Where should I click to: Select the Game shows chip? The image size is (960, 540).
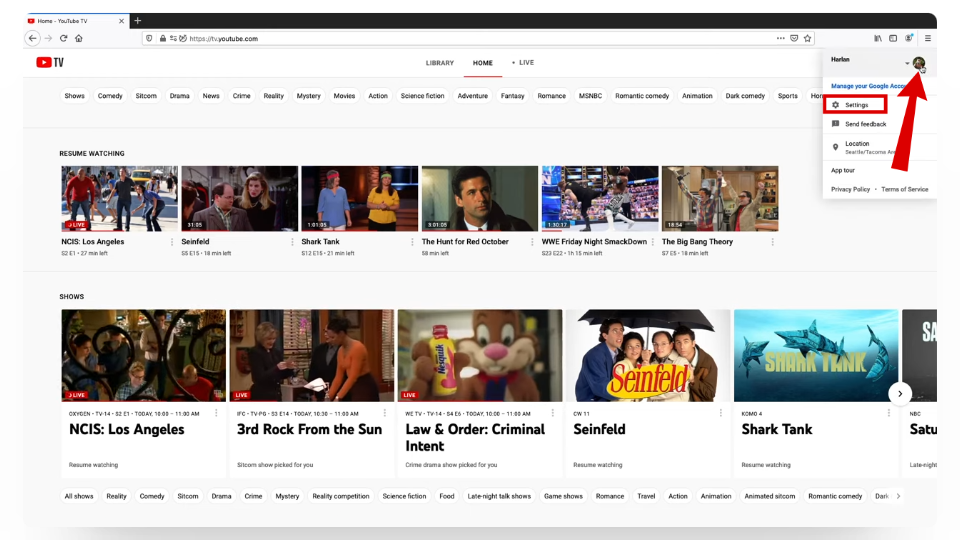(563, 496)
